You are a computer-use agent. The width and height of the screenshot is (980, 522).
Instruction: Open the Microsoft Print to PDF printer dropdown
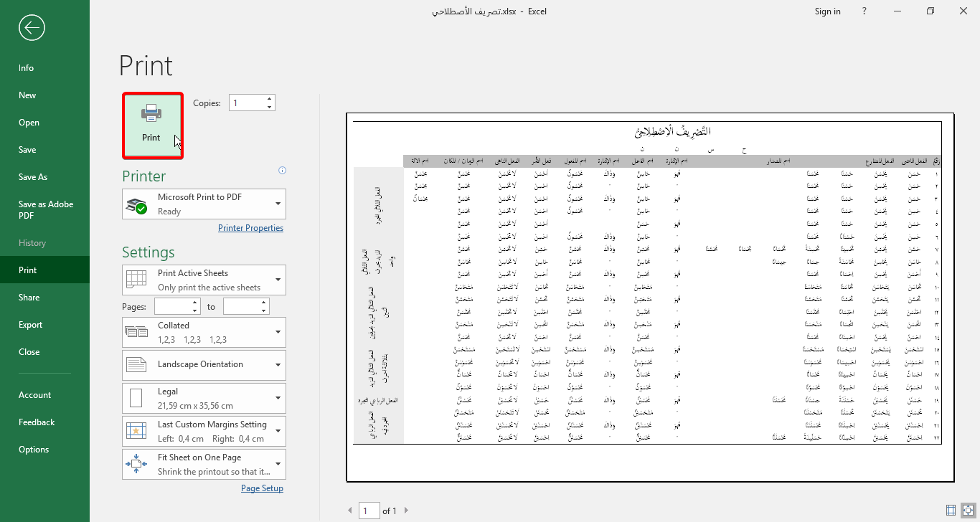(x=279, y=204)
